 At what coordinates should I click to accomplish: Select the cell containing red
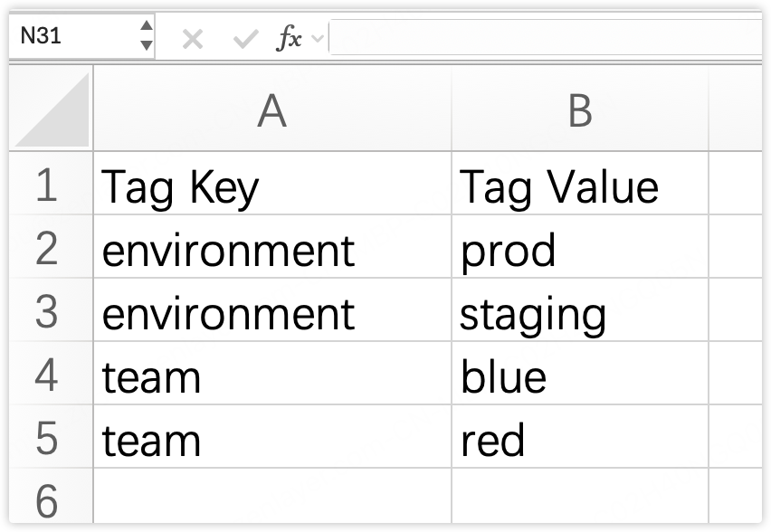coord(579,439)
